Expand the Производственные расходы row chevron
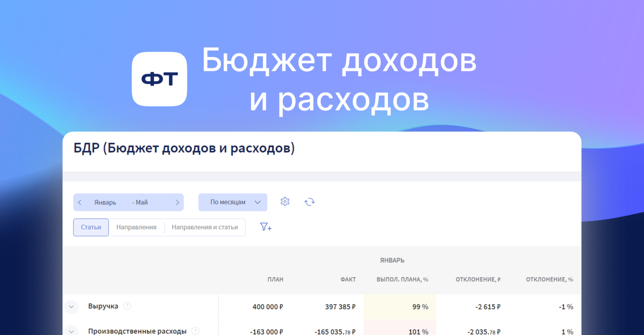The width and height of the screenshot is (644, 335). [71, 331]
